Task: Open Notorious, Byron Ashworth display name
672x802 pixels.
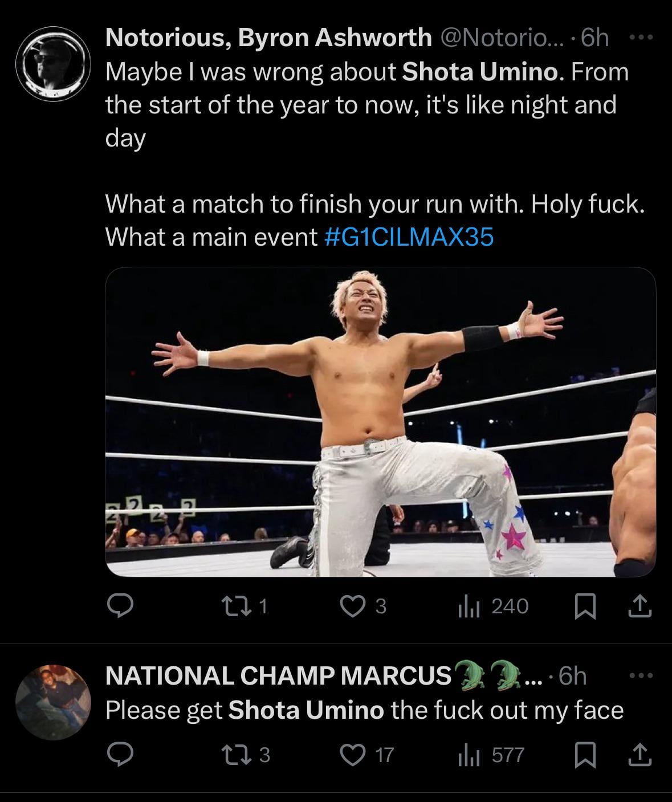Action: pos(268,38)
